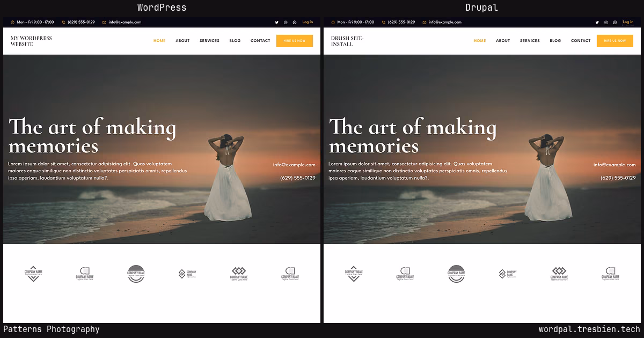644x338 pixels.
Task: Open Home menu item in Drupal site
Action: [480, 41]
